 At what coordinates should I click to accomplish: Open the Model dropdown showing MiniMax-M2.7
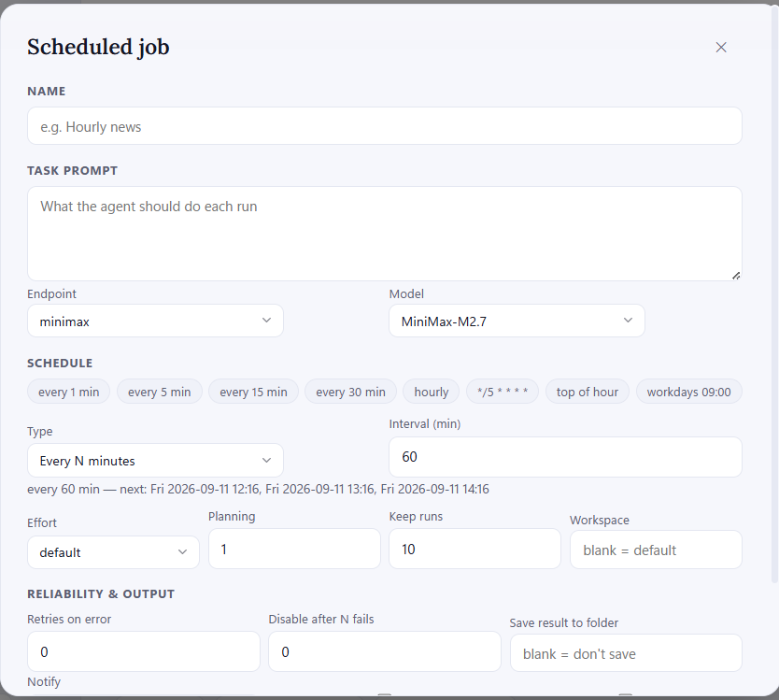[517, 321]
